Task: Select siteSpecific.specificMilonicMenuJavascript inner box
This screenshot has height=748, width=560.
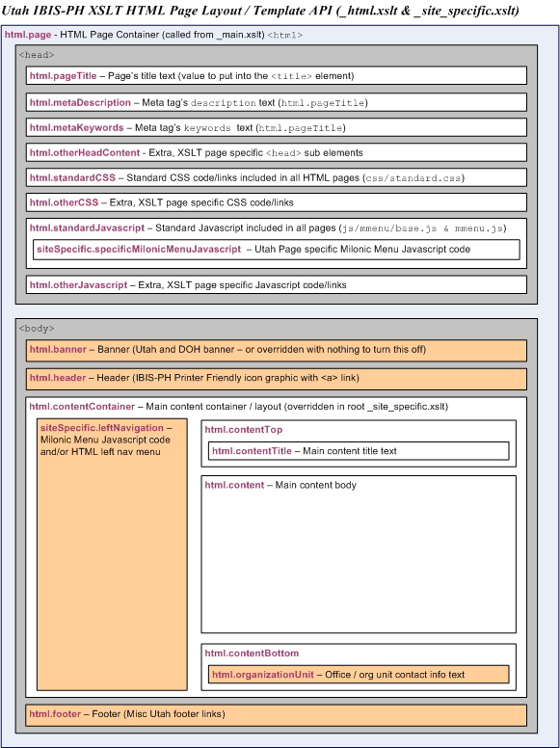Action: [277, 250]
